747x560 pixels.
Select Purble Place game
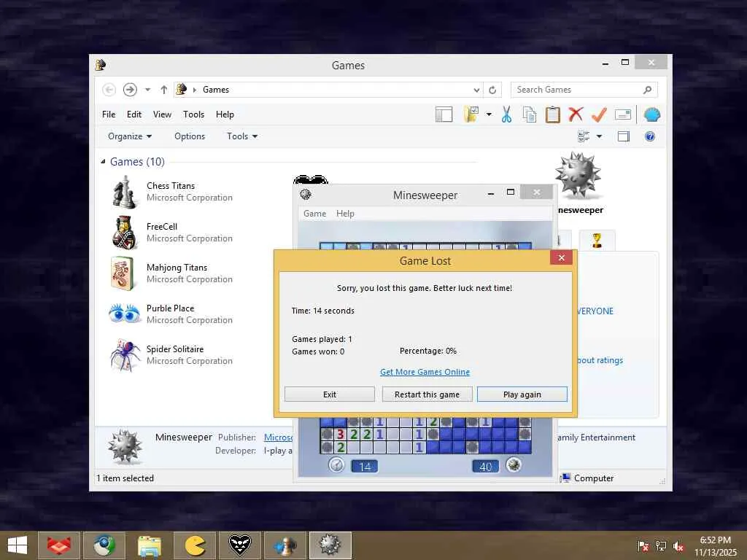tap(171, 314)
